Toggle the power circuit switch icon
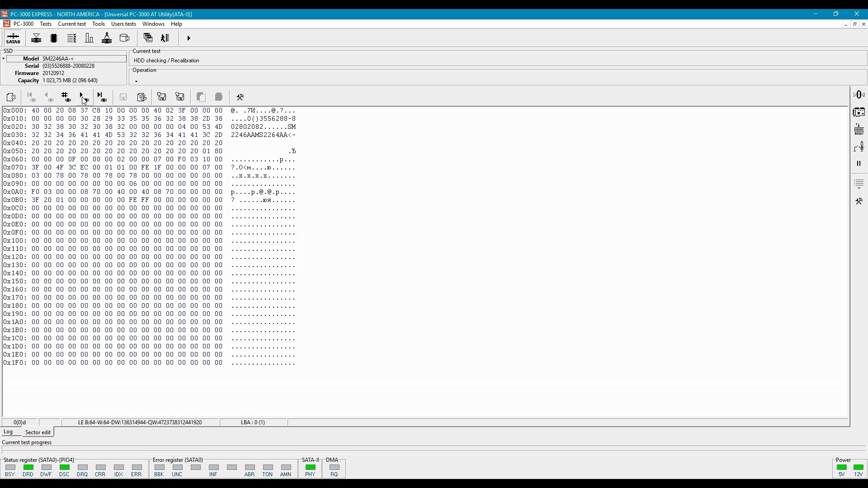Image resolution: width=868 pixels, height=488 pixels. coord(859,147)
